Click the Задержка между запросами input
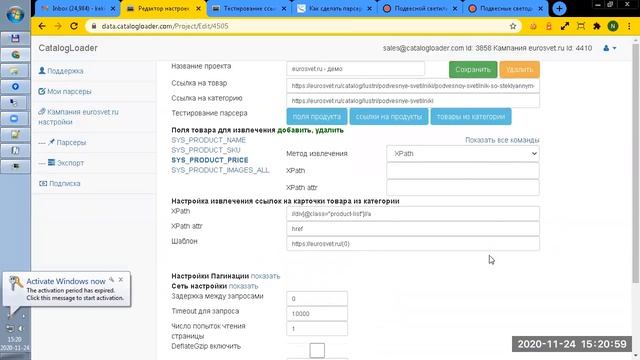Viewport: 640px width, 360px height. pyautogui.click(x=317, y=299)
